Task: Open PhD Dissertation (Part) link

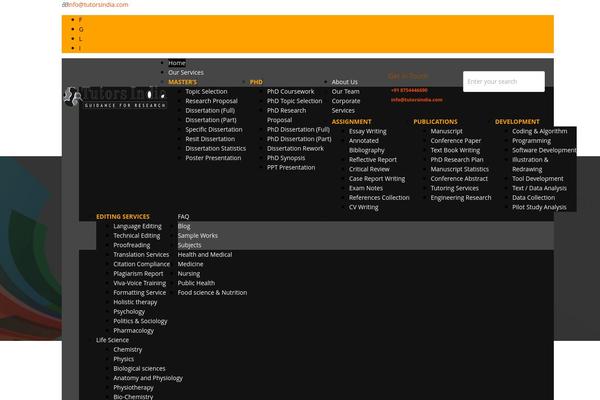Action: click(299, 139)
